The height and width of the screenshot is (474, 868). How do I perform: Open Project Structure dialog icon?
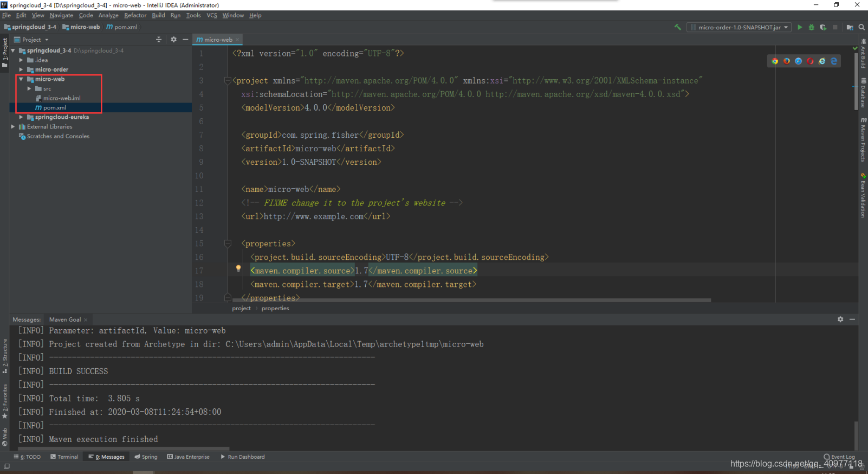coord(850,27)
